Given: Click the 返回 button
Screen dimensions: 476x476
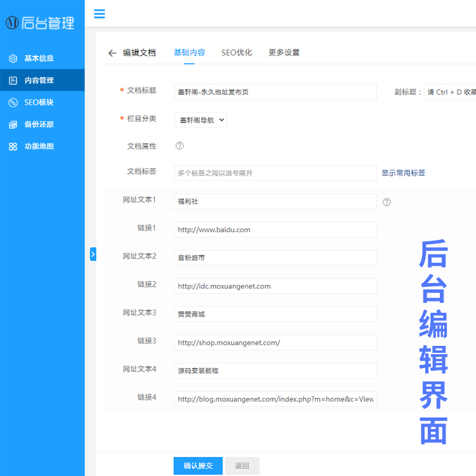Looking at the screenshot, I should point(242,466).
